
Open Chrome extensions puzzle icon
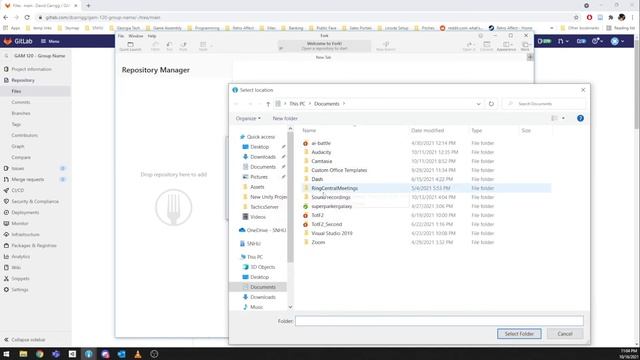[611, 18]
